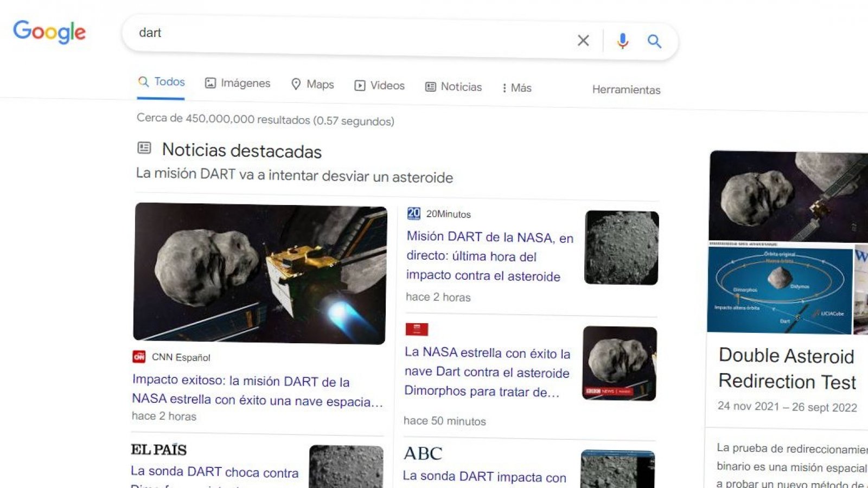Click the Maps tab pin icon
Screen dimensions: 868x488
296,84
